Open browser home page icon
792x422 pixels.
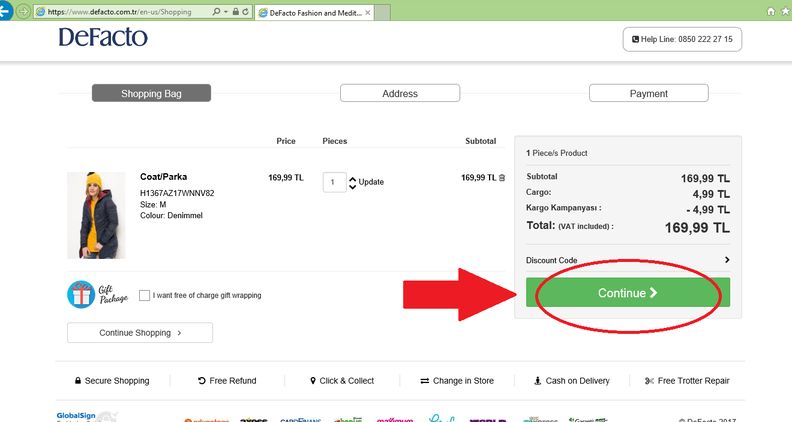(769, 11)
